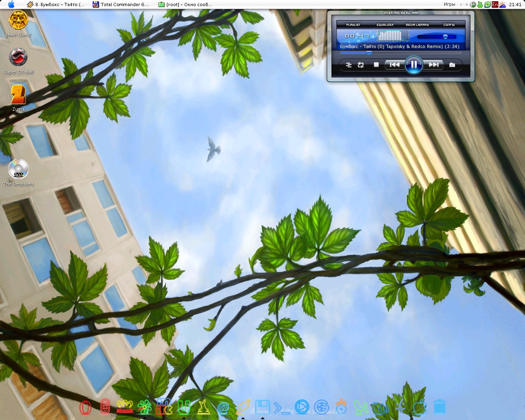Switch keyboard layout En indicator
This screenshot has width=525, height=420.
point(495,5)
